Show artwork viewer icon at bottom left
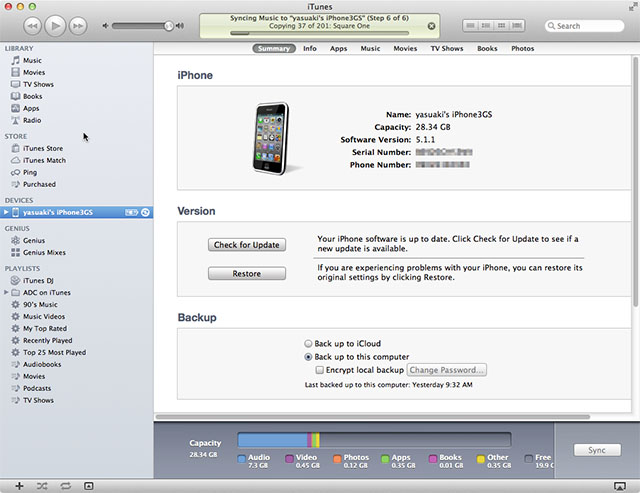This screenshot has height=493, width=640. click(x=89, y=485)
